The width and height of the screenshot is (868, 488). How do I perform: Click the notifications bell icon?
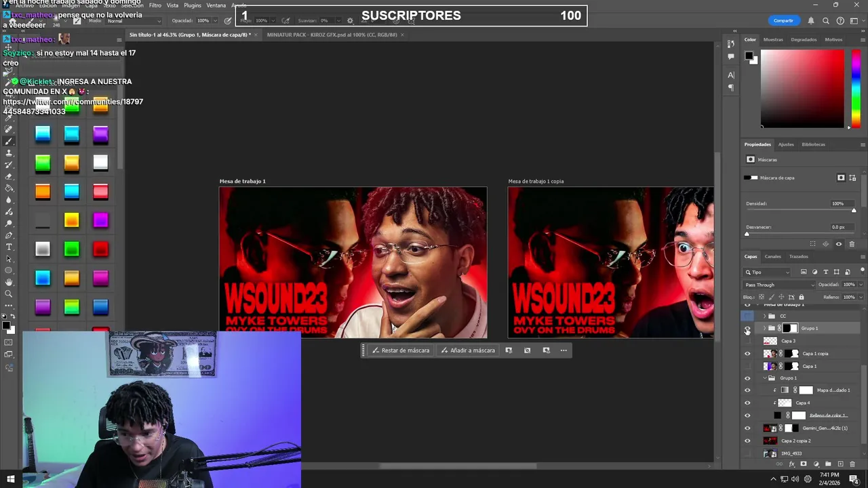click(810, 21)
